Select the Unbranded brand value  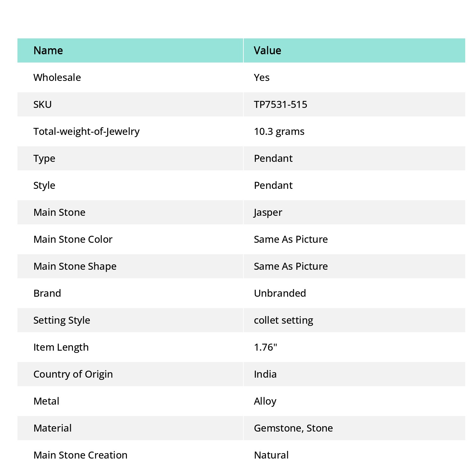click(280, 293)
